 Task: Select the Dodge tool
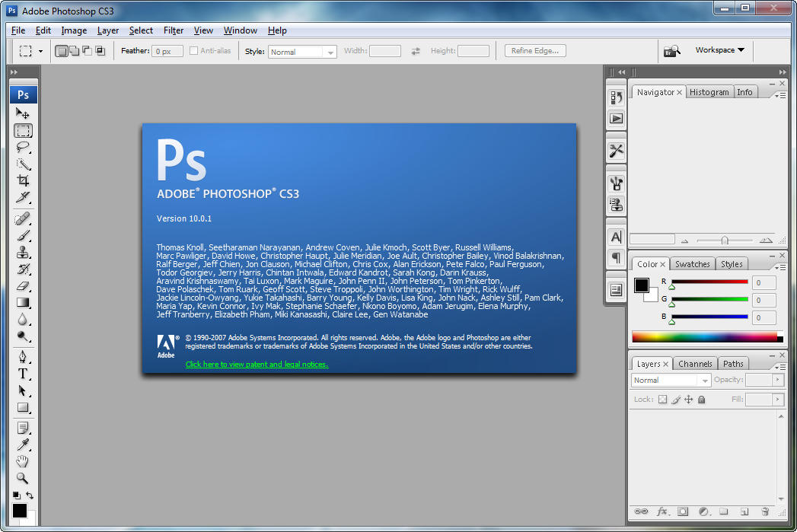[x=23, y=336]
